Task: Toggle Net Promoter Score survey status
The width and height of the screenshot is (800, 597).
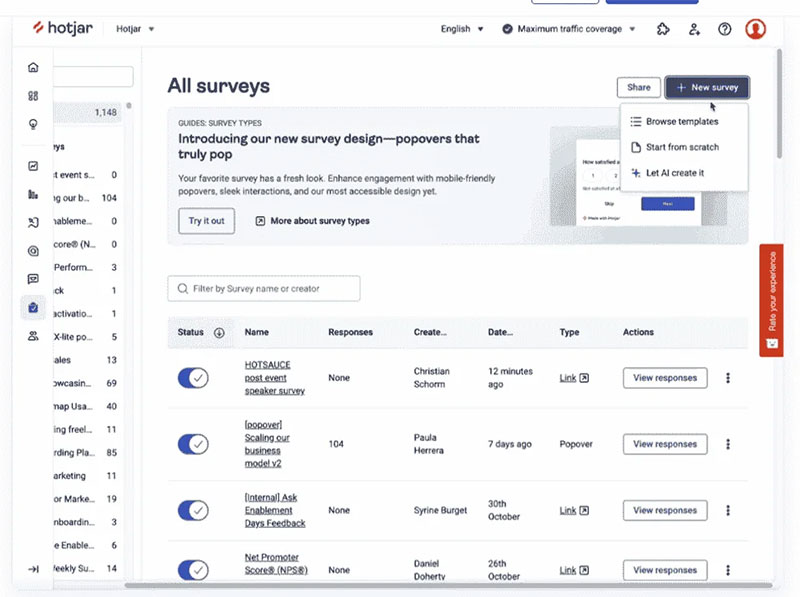Action: tap(193, 570)
